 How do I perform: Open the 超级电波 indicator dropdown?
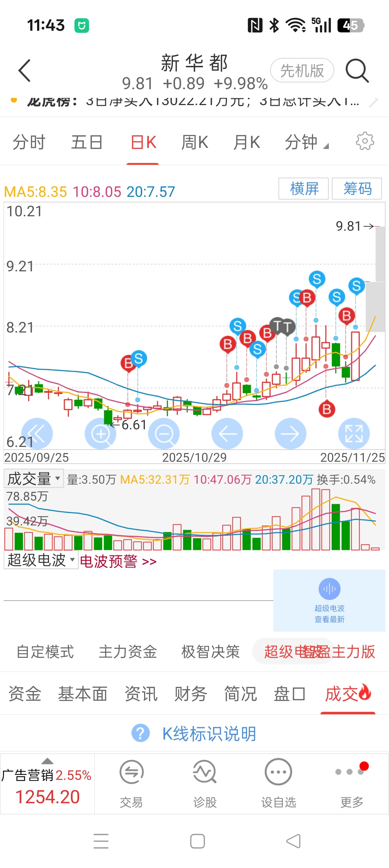(x=41, y=560)
